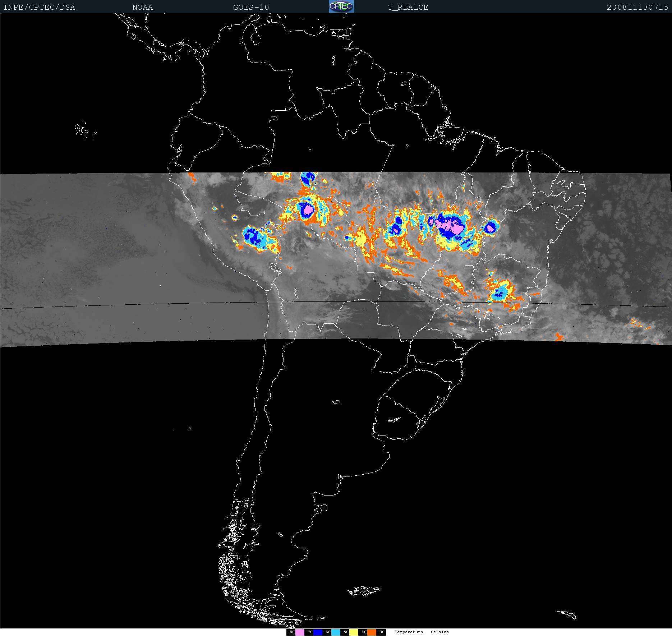This screenshot has height=636, width=672.
Task: Click the CPTEC logo in the header
Action: pos(341,6)
